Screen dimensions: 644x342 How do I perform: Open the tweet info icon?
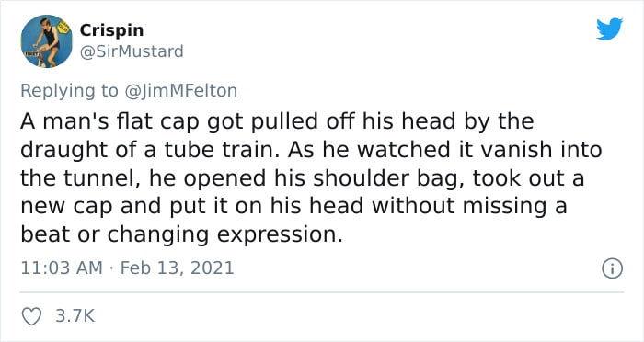click(612, 268)
